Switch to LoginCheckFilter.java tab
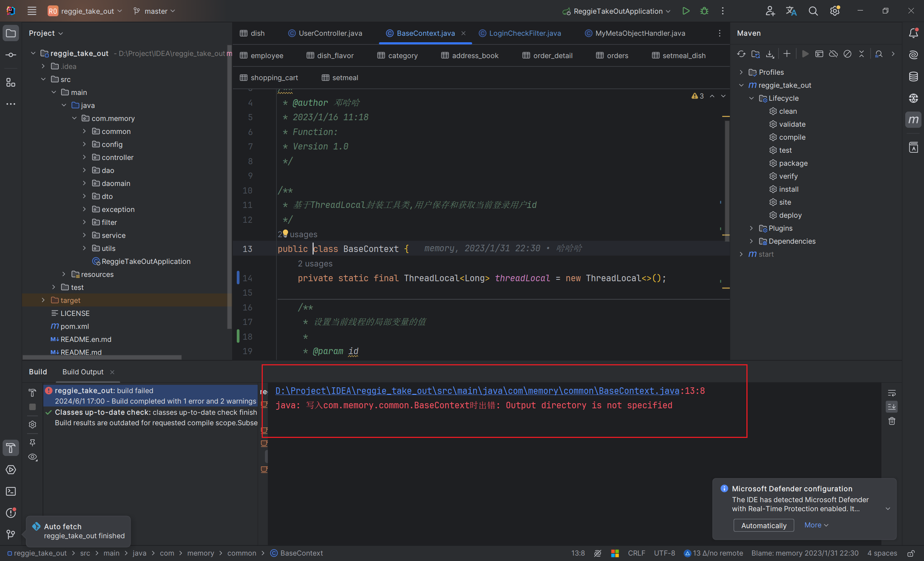Viewport: 924px width, 561px height. pos(520,33)
